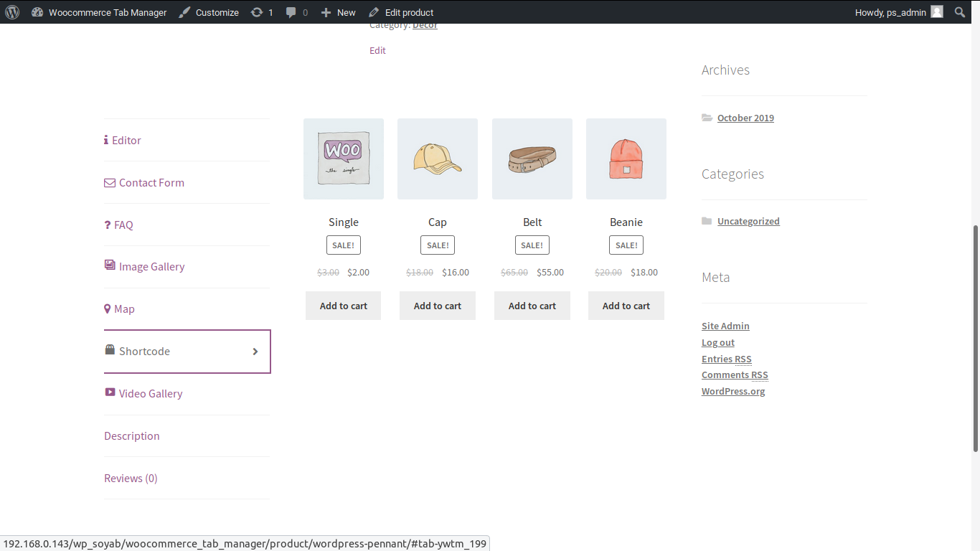View the Reviews (0) tab

187,479
